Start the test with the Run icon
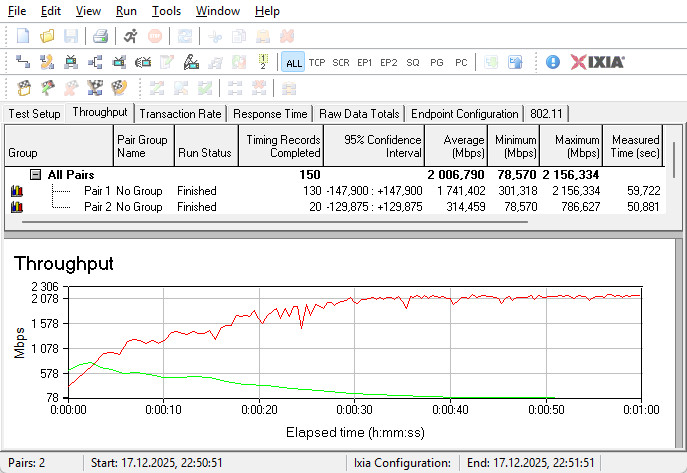 [x=131, y=36]
